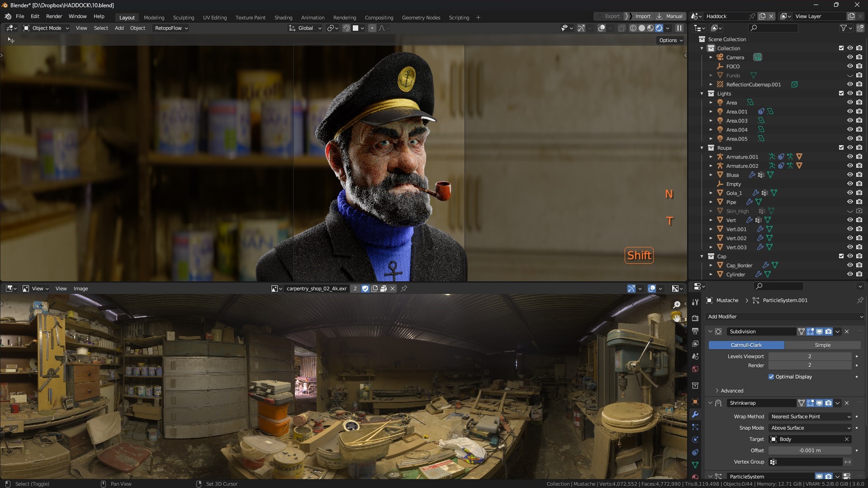Click the viewport gizmo icon
This screenshot has height=488, width=868.
pyautogui.click(x=581, y=28)
